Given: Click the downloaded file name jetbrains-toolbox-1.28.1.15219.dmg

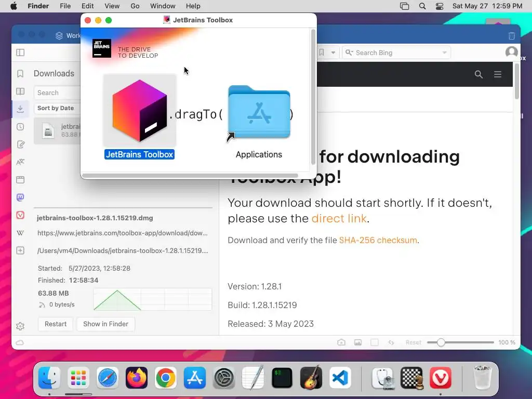Looking at the screenshot, I should (x=95, y=218).
